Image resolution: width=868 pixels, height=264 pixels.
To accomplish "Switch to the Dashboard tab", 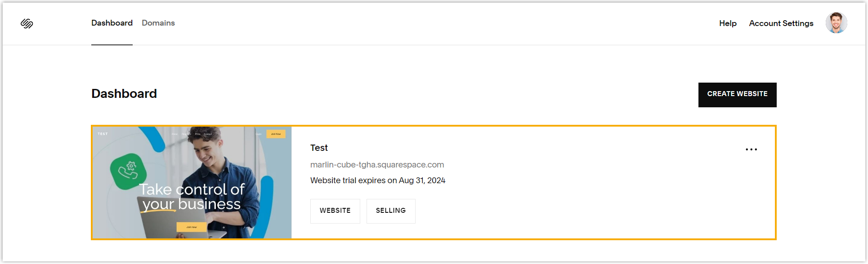I will point(112,23).
